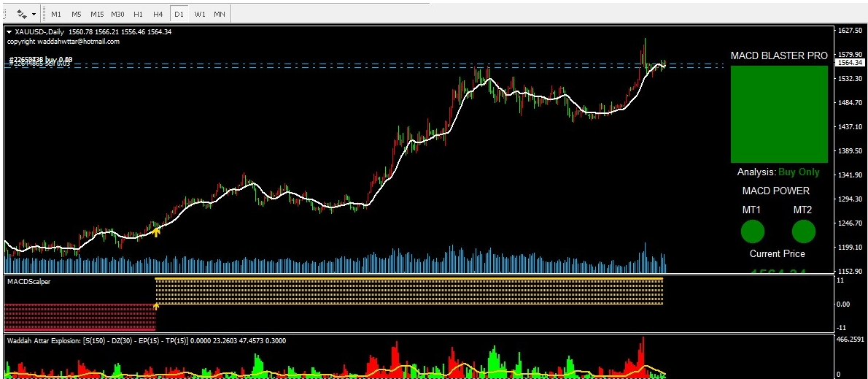The image size is (868, 379).
Task: Set chart to W1 weekly timeframe
Action: pos(199,14)
